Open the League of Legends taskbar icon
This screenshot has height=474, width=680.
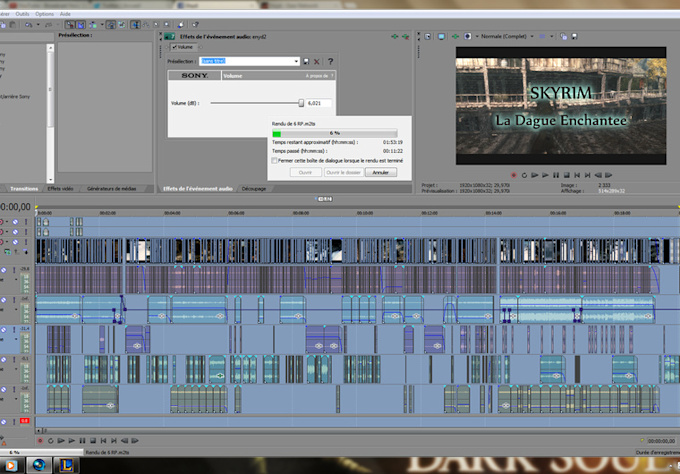pos(66,465)
